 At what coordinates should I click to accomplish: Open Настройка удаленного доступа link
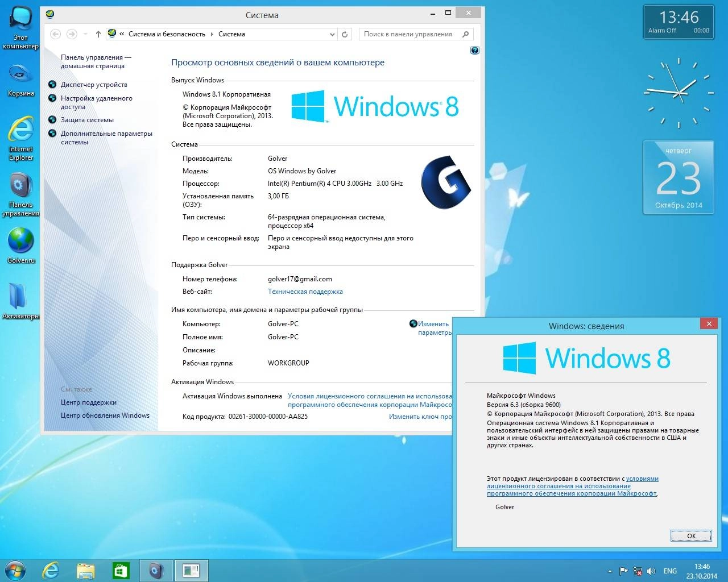[97, 102]
